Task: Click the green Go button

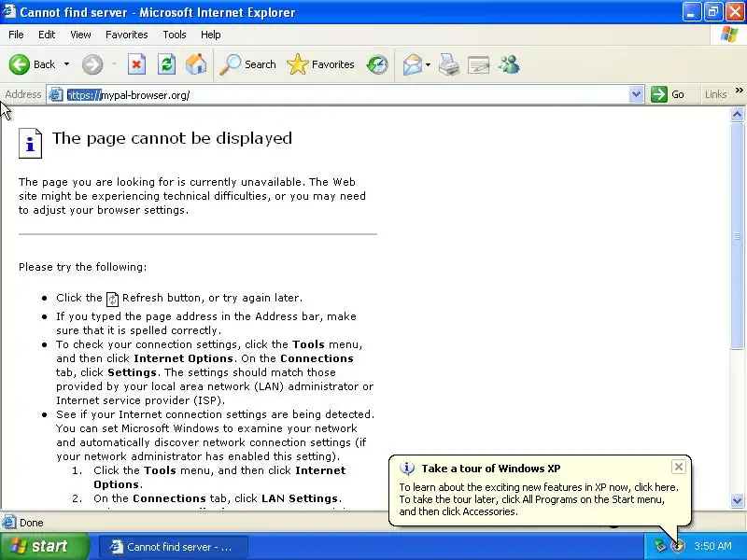Action: point(668,95)
